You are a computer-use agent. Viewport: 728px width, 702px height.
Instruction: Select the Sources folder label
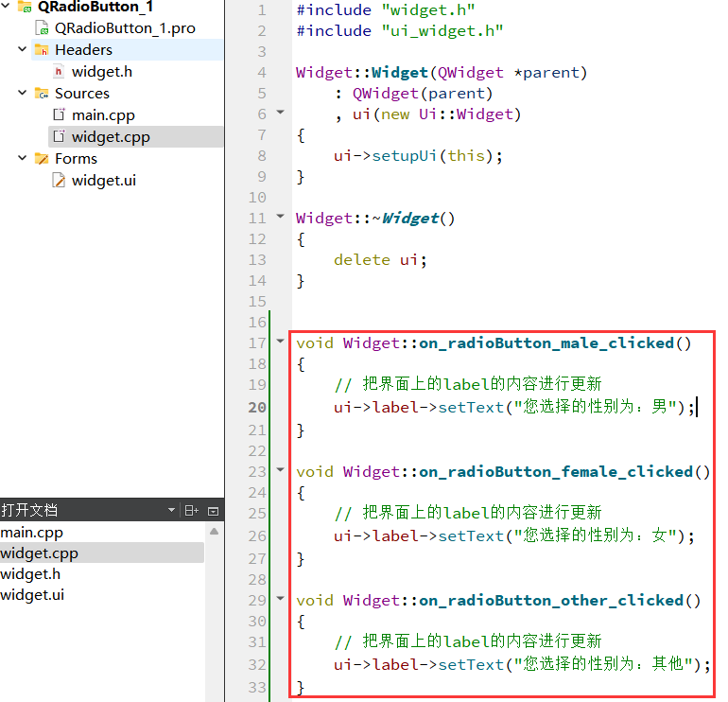82,94
